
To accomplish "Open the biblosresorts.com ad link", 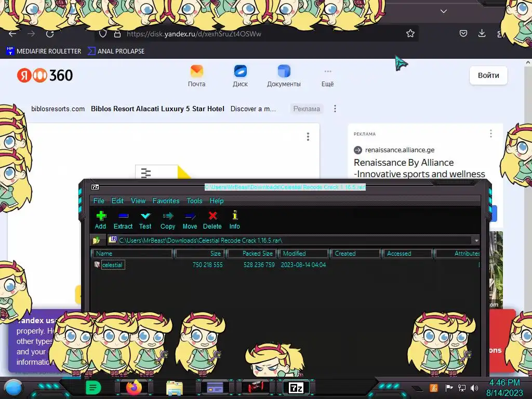I will [58, 109].
